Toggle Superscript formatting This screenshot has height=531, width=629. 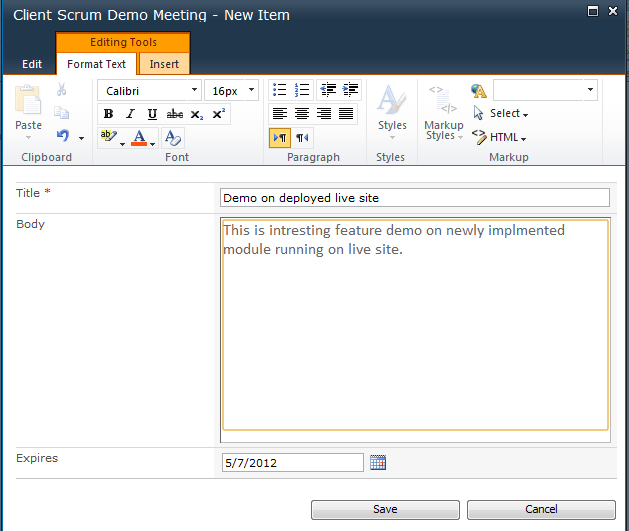pyautogui.click(x=219, y=114)
